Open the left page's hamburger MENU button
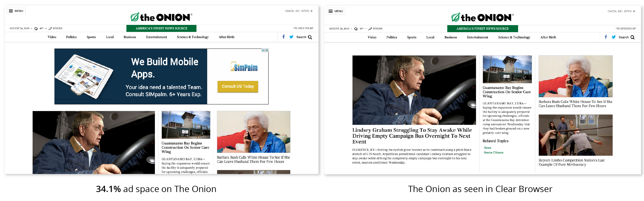 tap(16, 11)
